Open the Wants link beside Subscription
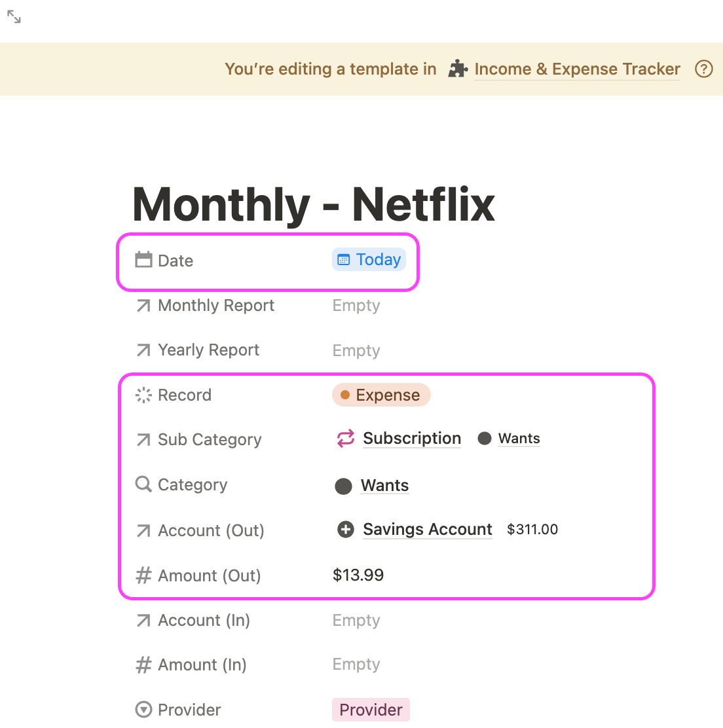 point(519,438)
